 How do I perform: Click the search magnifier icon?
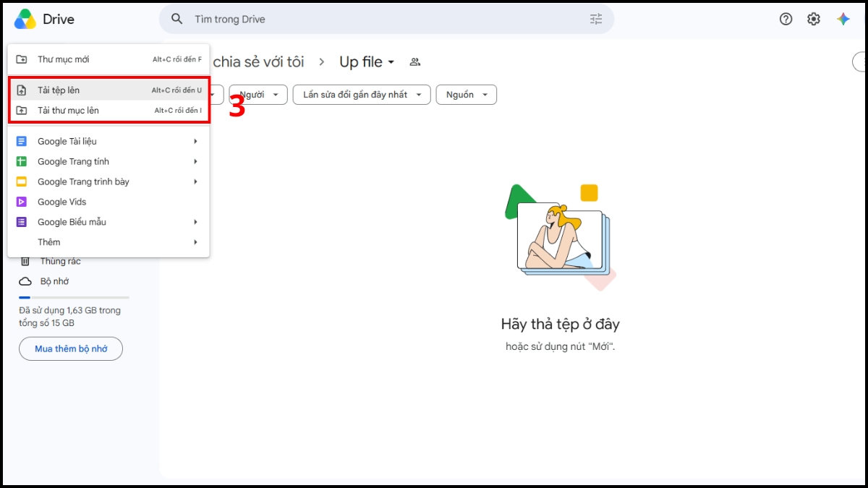(x=176, y=20)
